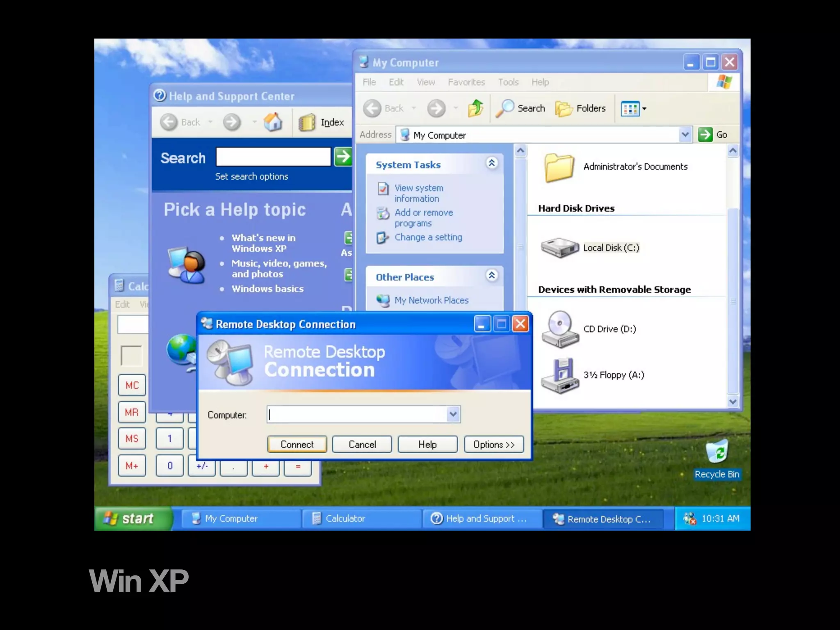The height and width of the screenshot is (630, 840).
Task: Toggle the Folders pane in My Computer
Action: click(580, 108)
